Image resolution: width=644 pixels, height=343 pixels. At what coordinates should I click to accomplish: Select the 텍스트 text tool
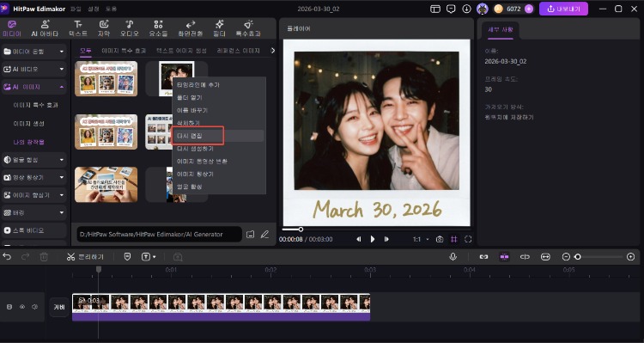[77, 28]
